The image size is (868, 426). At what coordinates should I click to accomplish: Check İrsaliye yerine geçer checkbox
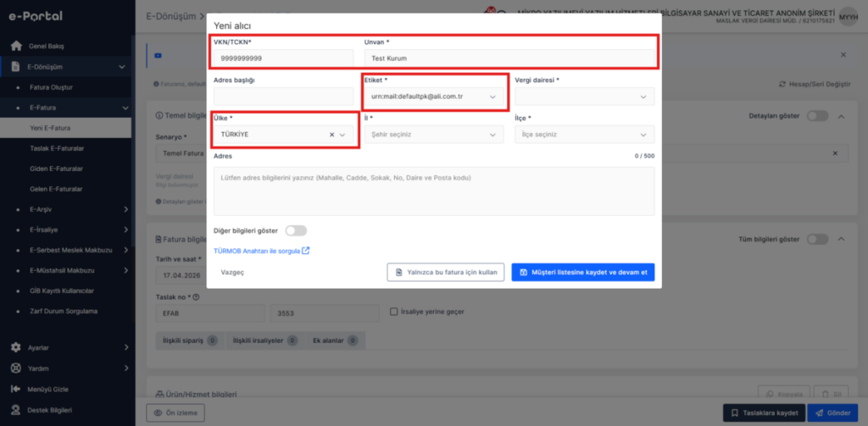click(x=394, y=312)
